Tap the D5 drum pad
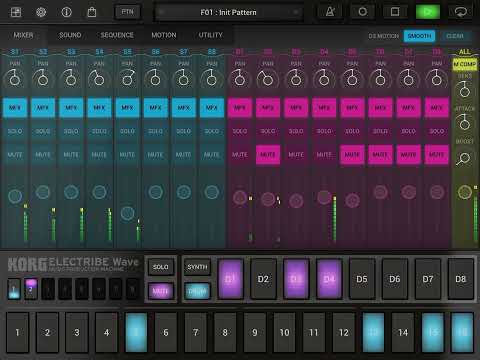The width and height of the screenshot is (480, 360). pos(362,279)
